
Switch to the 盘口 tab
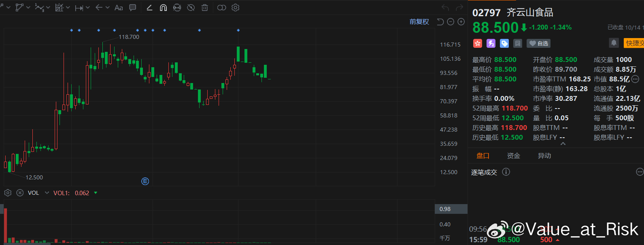coord(483,156)
